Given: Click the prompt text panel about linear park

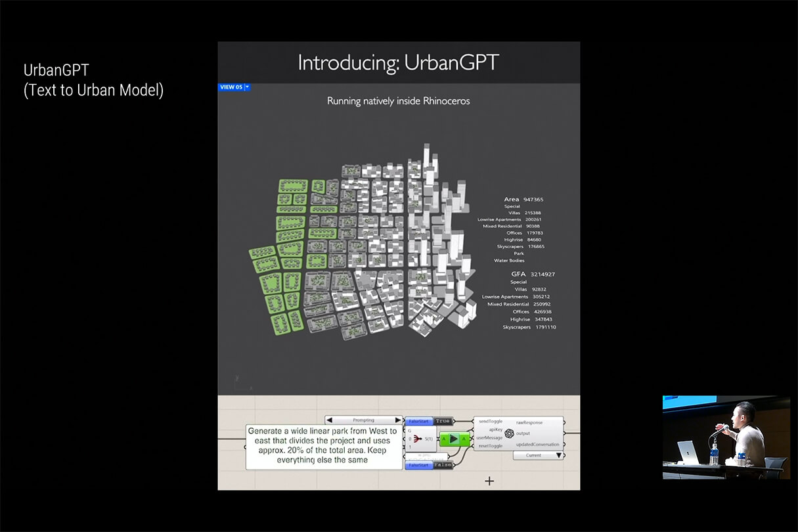Looking at the screenshot, I should 324,447.
